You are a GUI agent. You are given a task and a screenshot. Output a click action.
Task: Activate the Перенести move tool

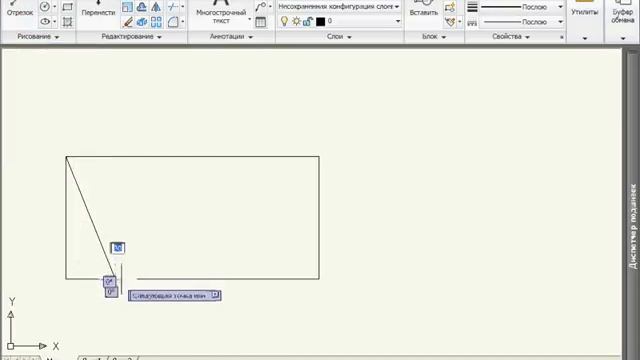click(x=98, y=9)
